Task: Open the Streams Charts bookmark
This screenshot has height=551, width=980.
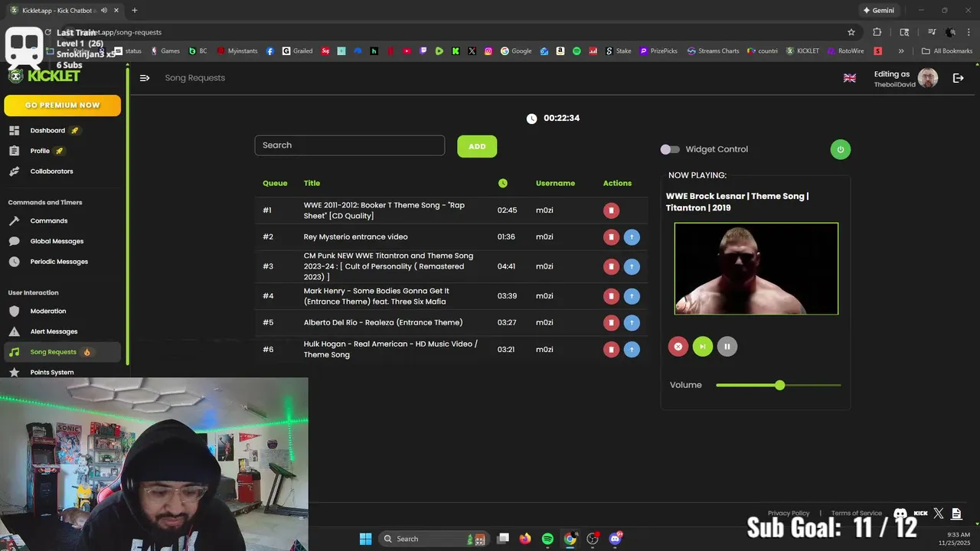Action: (x=713, y=51)
